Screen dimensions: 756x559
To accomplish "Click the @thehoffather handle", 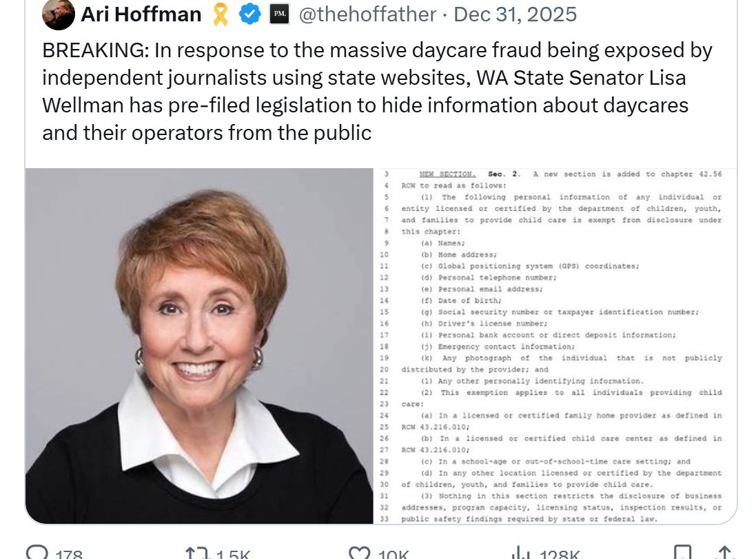I will pyautogui.click(x=367, y=14).
